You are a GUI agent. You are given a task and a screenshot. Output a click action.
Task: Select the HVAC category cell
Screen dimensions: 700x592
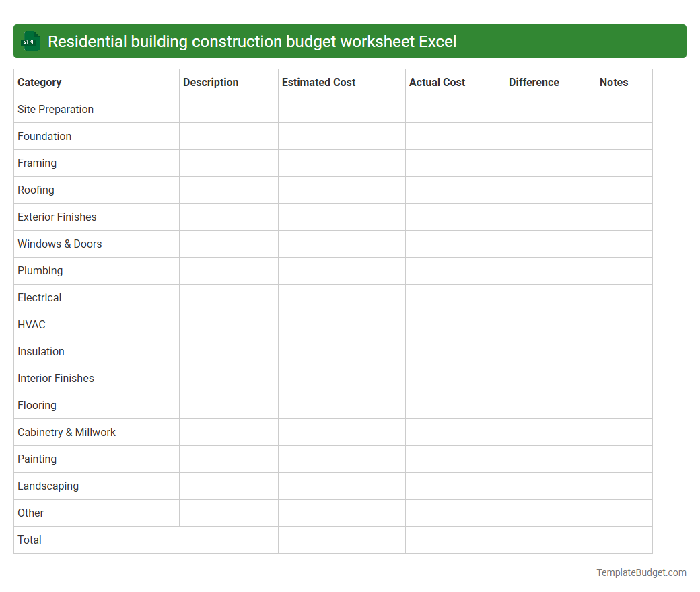[x=32, y=324]
